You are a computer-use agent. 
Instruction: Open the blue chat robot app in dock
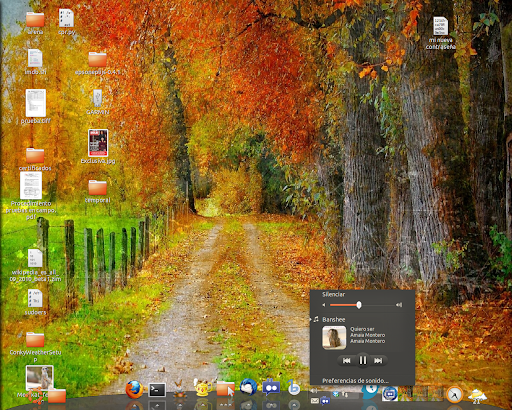tap(271, 387)
